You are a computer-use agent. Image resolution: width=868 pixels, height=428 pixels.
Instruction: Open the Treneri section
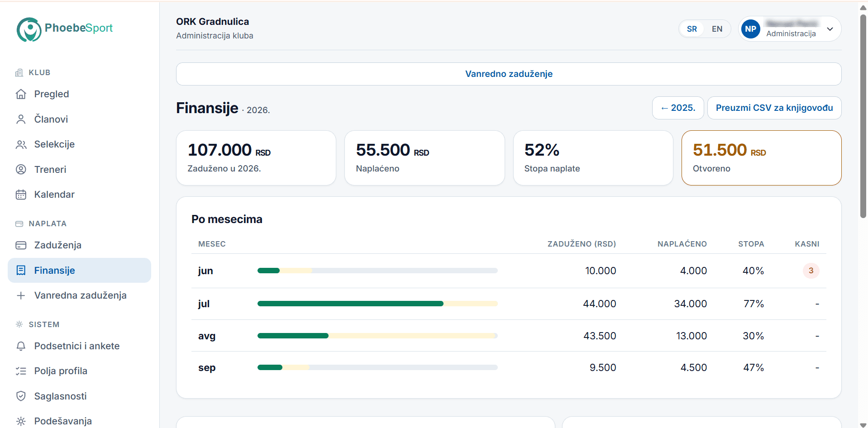[79, 169]
